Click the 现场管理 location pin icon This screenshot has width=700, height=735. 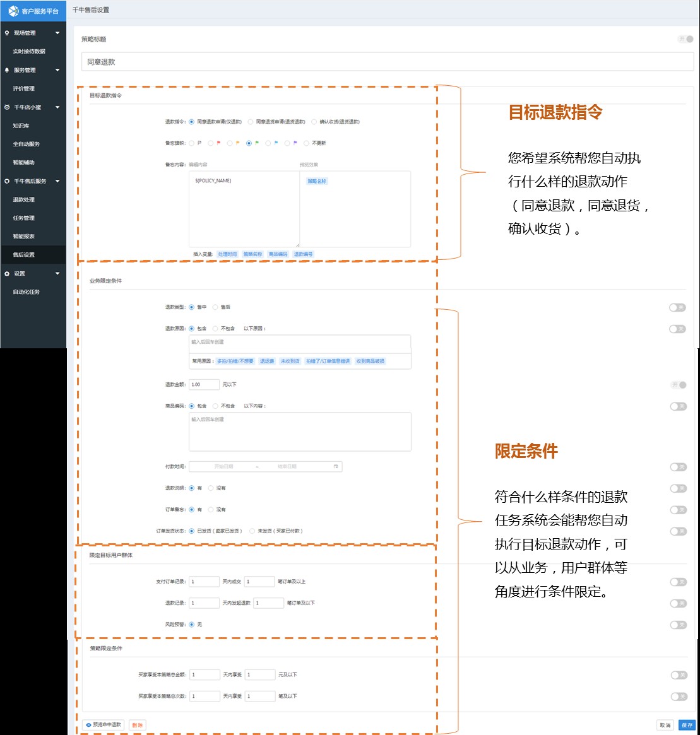pos(7,33)
